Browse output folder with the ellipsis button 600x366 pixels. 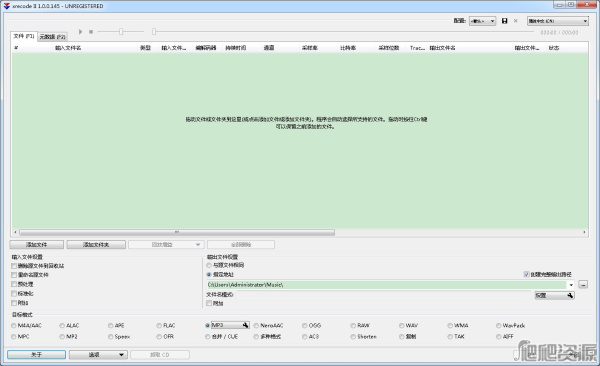(x=583, y=284)
